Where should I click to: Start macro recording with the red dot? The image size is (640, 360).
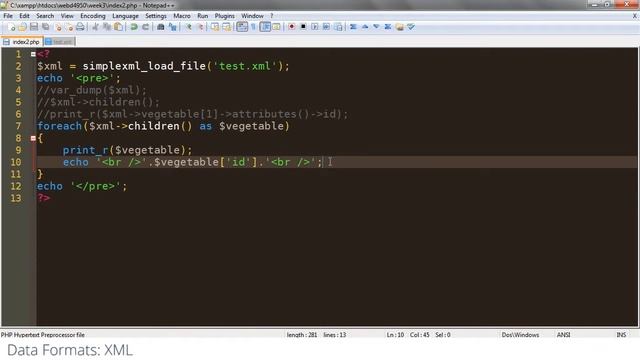[x=291, y=27]
